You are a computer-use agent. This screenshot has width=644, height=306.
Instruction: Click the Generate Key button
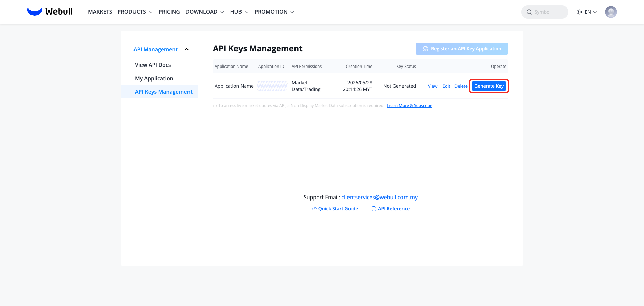(489, 86)
